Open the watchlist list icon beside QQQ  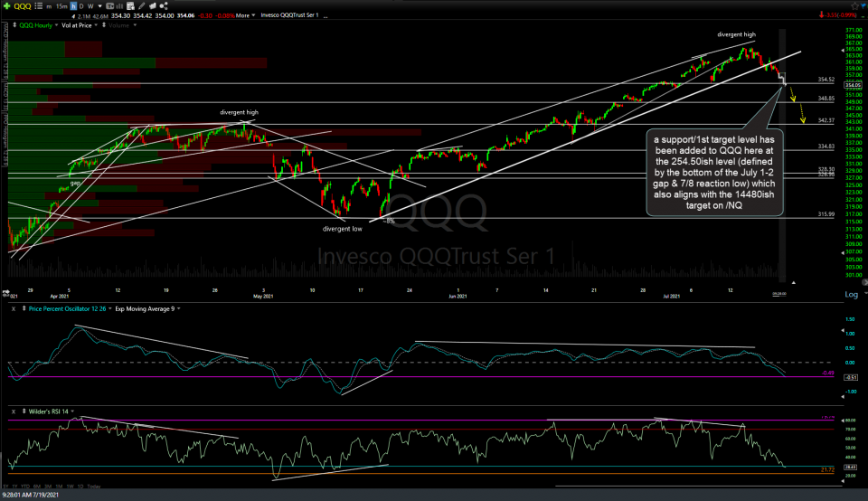pos(38,6)
